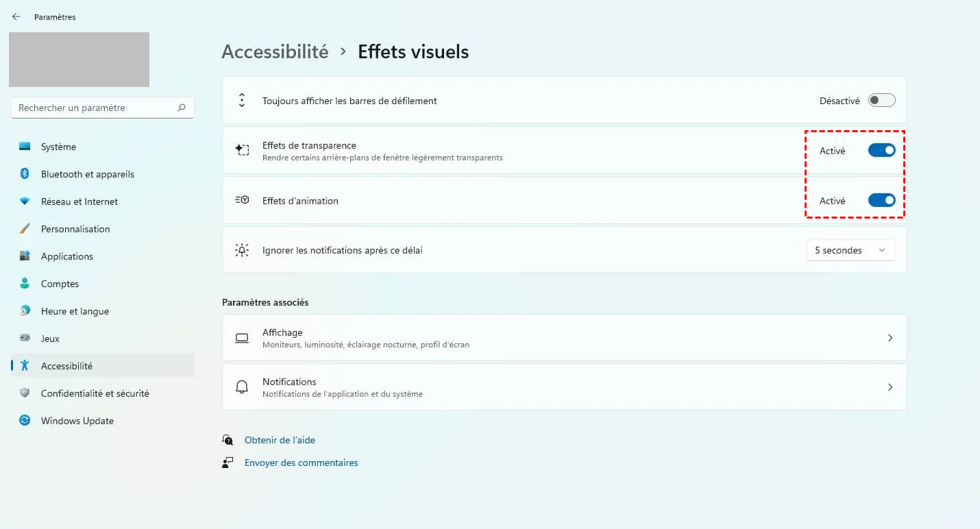Viewport: 980px width, 529px height.
Task: Open the Obtenir de l'aide link
Action: point(280,440)
